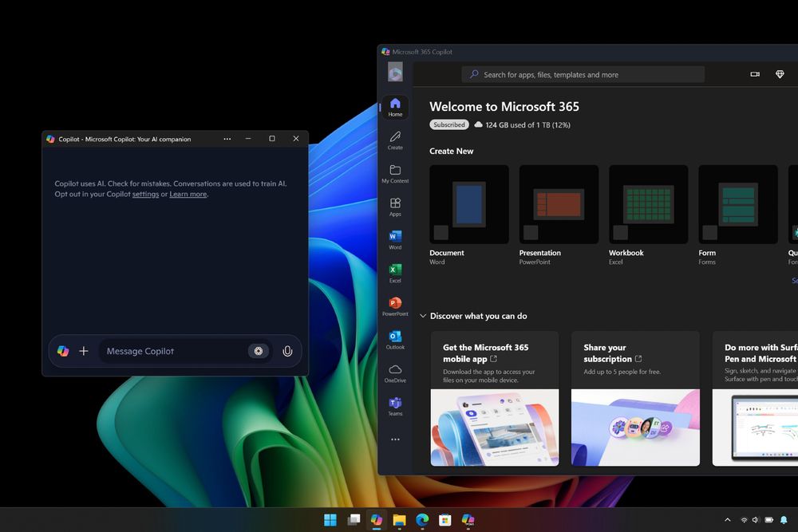Open Microsoft Store from taskbar
Viewport: 798px width, 532px height.
point(445,520)
